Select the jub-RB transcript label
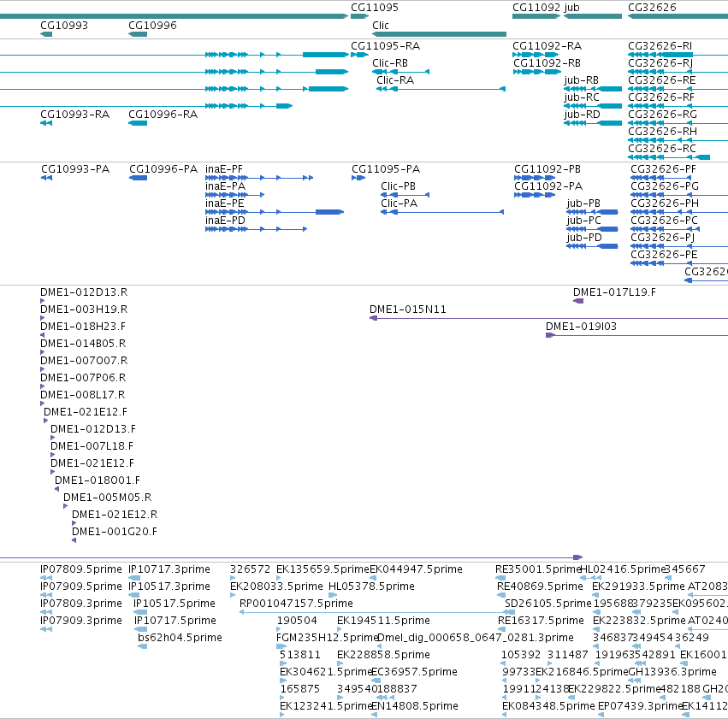The image size is (728, 719). point(581,80)
